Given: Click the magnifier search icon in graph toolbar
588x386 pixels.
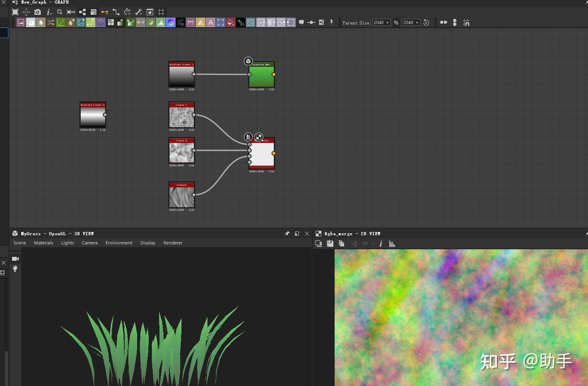Looking at the screenshot, I should (x=60, y=12).
